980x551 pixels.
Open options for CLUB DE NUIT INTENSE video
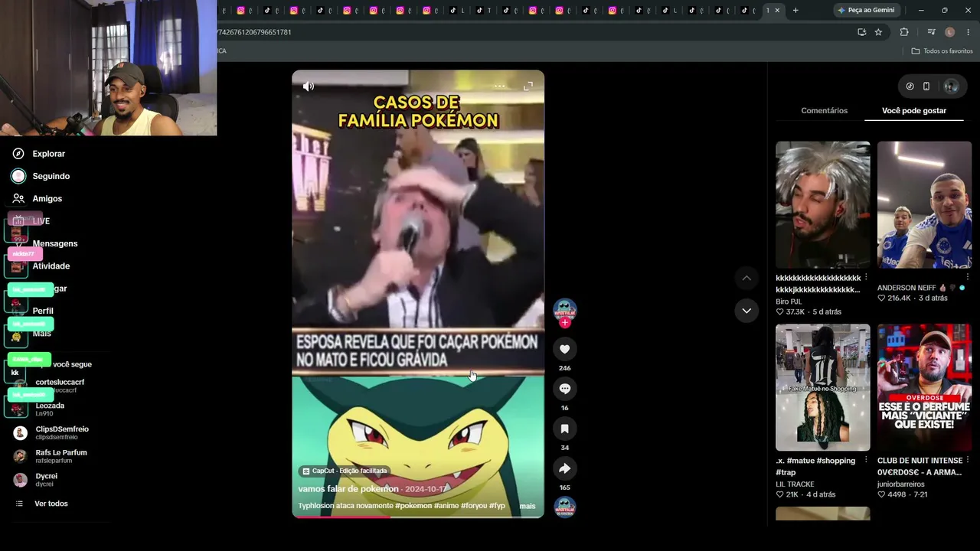coord(968,460)
